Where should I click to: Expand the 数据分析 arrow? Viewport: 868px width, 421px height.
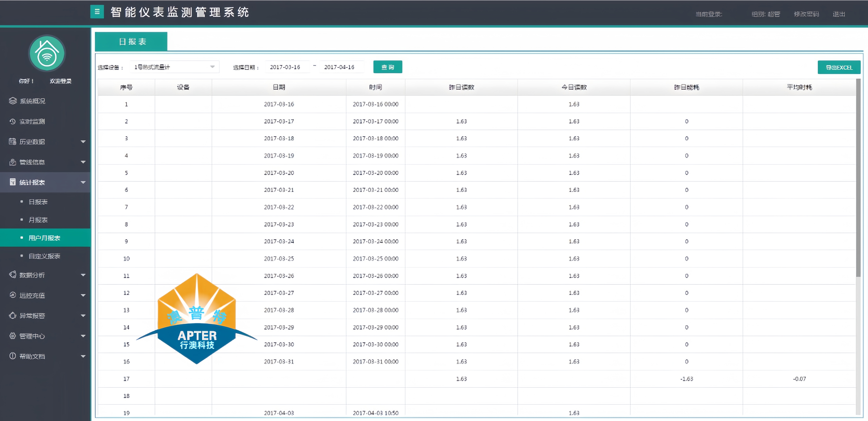[x=83, y=275]
